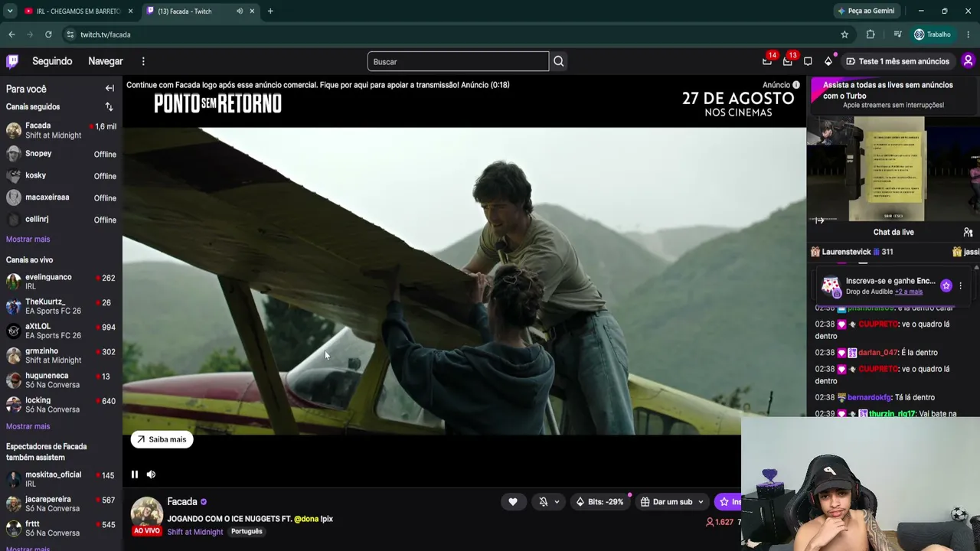This screenshot has height=551, width=980.
Task: Open the Navegar browse page
Action: [106, 61]
